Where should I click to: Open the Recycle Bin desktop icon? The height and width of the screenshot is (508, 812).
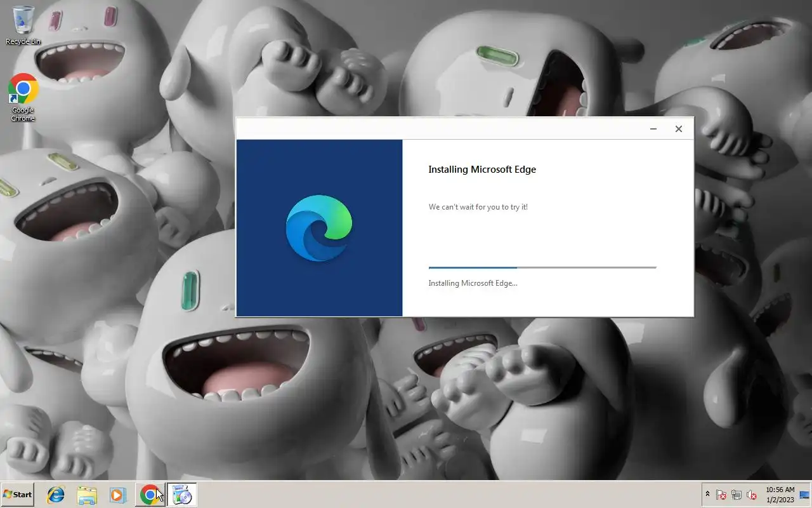click(x=23, y=25)
